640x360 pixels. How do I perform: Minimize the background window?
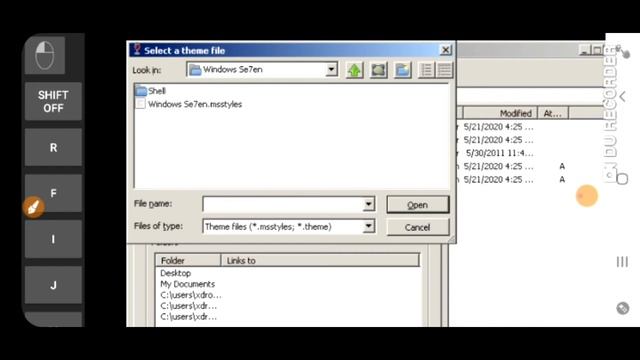coord(584,50)
